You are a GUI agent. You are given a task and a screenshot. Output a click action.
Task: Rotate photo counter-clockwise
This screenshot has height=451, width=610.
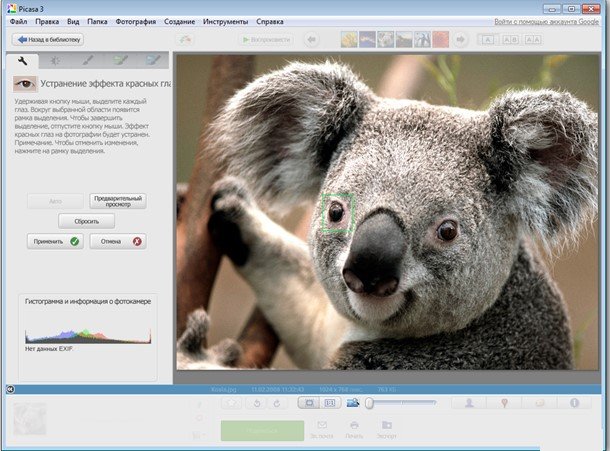(x=257, y=404)
